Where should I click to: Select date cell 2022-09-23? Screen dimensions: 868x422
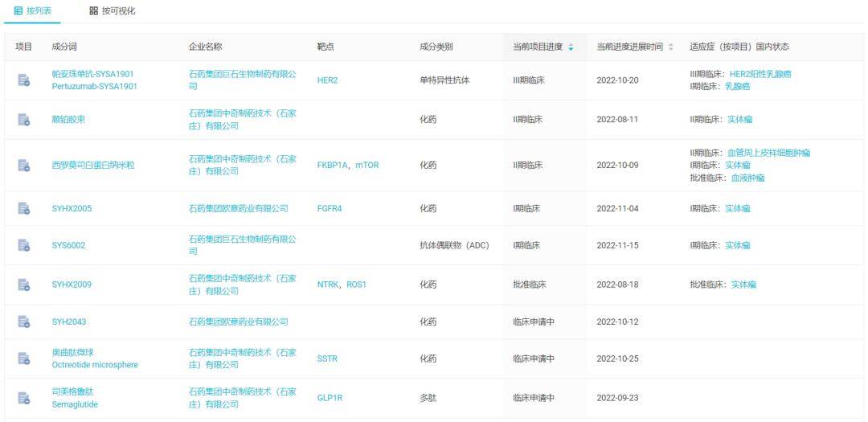[617, 398]
